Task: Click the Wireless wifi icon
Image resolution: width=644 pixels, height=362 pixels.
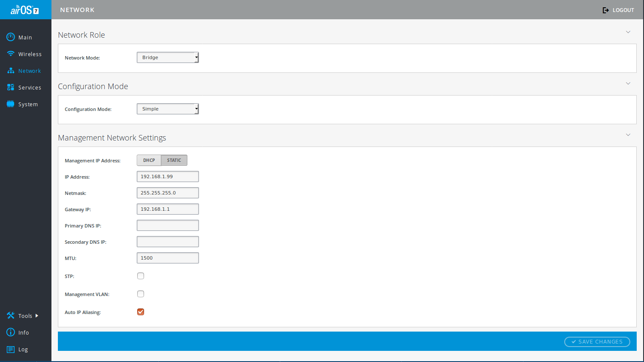Action: pyautogui.click(x=11, y=54)
